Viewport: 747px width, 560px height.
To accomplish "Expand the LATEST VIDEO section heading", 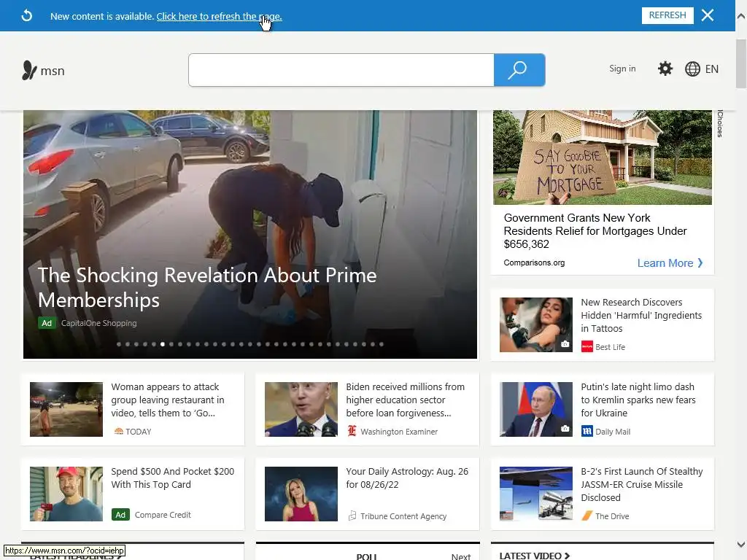I will pos(535,555).
